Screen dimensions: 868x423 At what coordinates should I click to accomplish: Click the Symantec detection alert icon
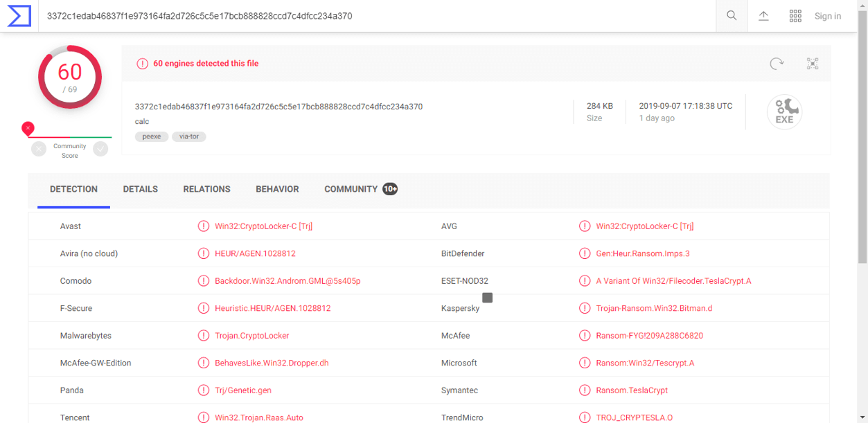tap(585, 390)
